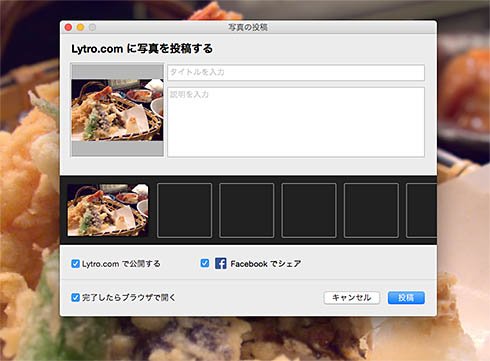Toggle '完了したらブラウザで開く' checkbox

(75, 297)
